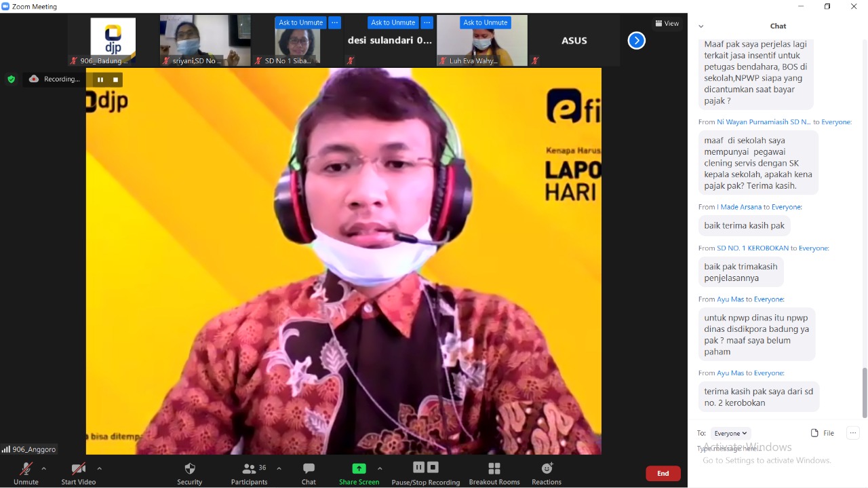868x488 pixels.
Task: Ask Luh Eva Wahy to unmute
Action: (485, 22)
